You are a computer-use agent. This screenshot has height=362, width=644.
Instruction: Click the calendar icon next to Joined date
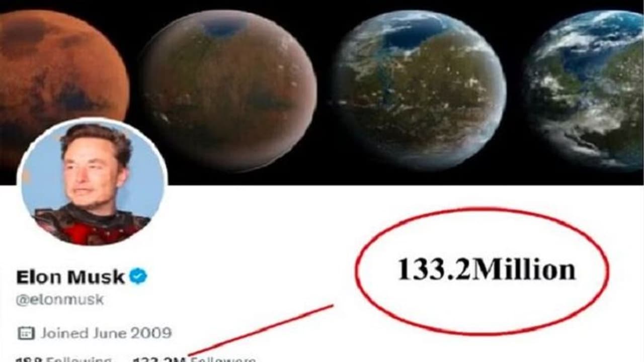point(26,333)
